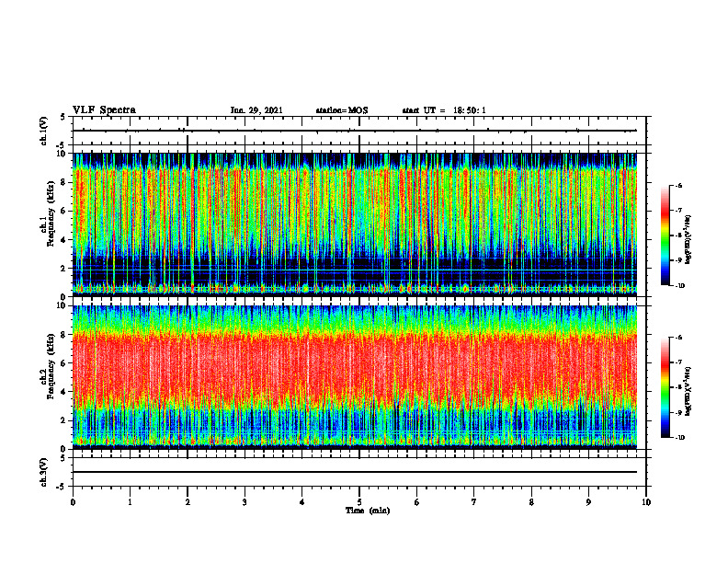728x563 pixels.
Task: Click the ch.3 flat voltage trace line
Action: point(355,472)
